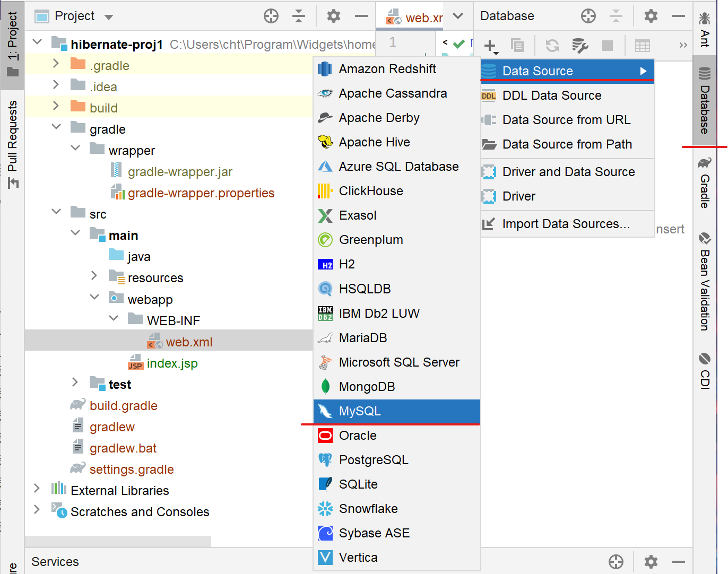Open the editor tabs dropdown chevron
Viewport: 728px width, 574px height.
coord(458,16)
